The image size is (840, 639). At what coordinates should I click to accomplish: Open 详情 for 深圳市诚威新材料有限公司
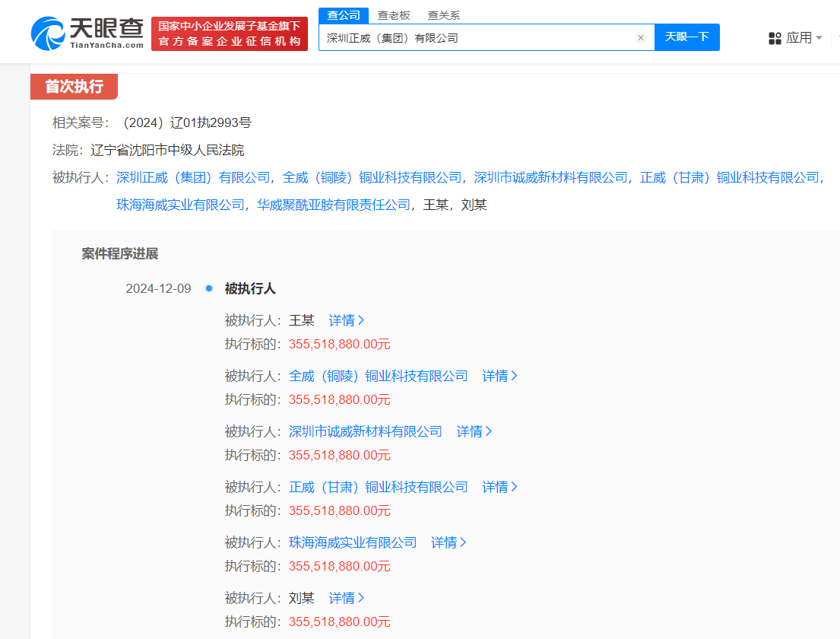coord(474,431)
